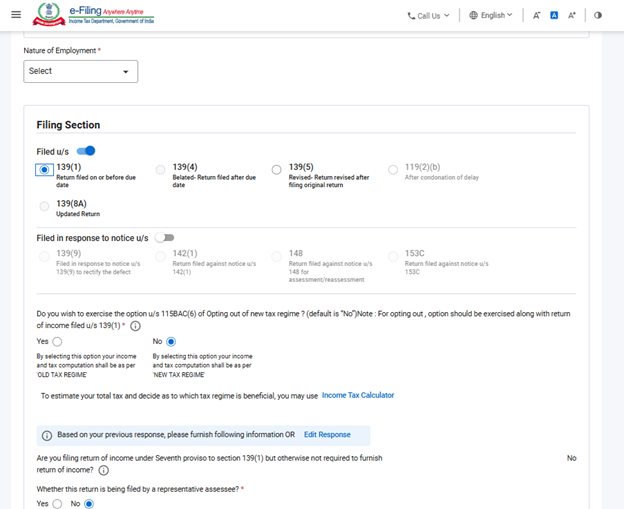Select 139(4) belated return option

click(160, 170)
